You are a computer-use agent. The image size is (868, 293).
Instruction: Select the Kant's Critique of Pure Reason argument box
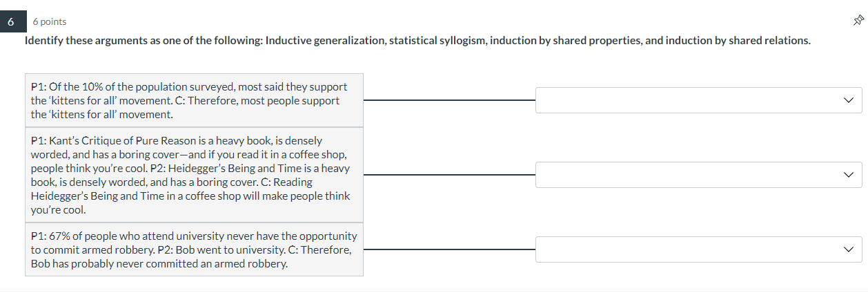(x=194, y=175)
